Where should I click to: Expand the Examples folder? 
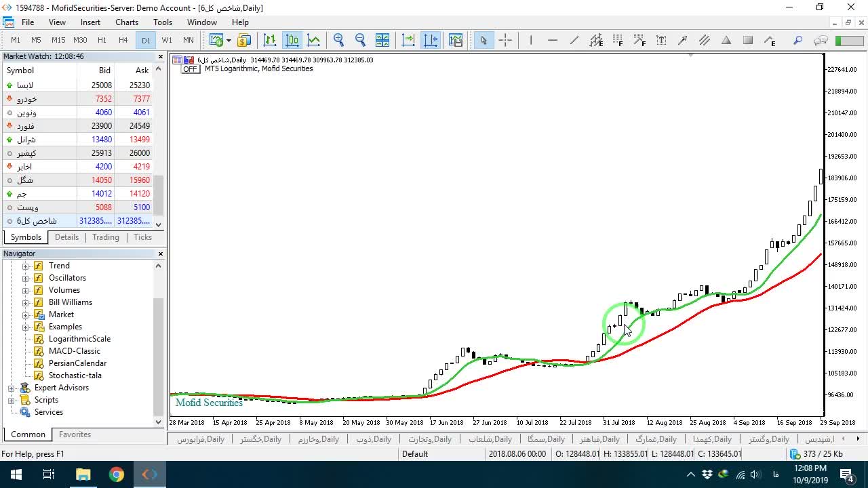[x=25, y=327]
